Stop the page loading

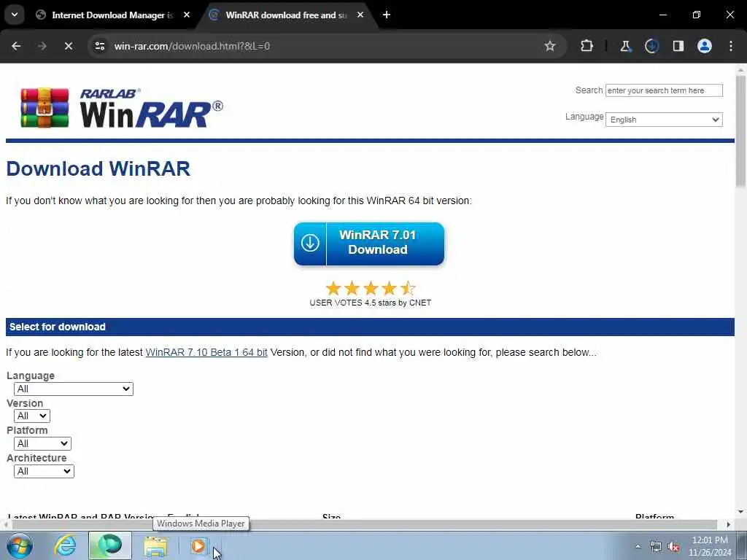tap(68, 46)
